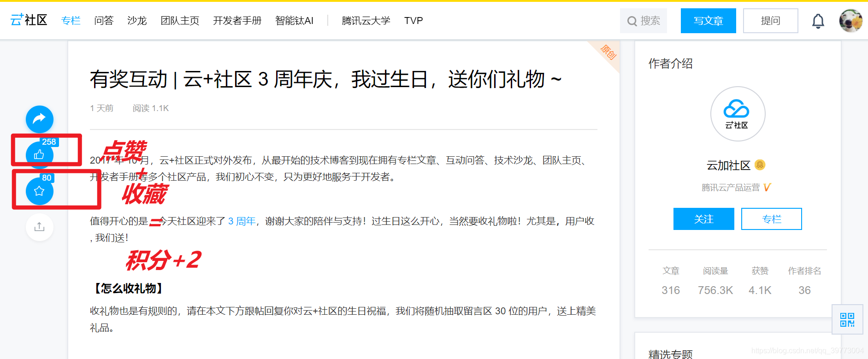
Task: Click the 云+社区 site logo
Action: point(29,20)
